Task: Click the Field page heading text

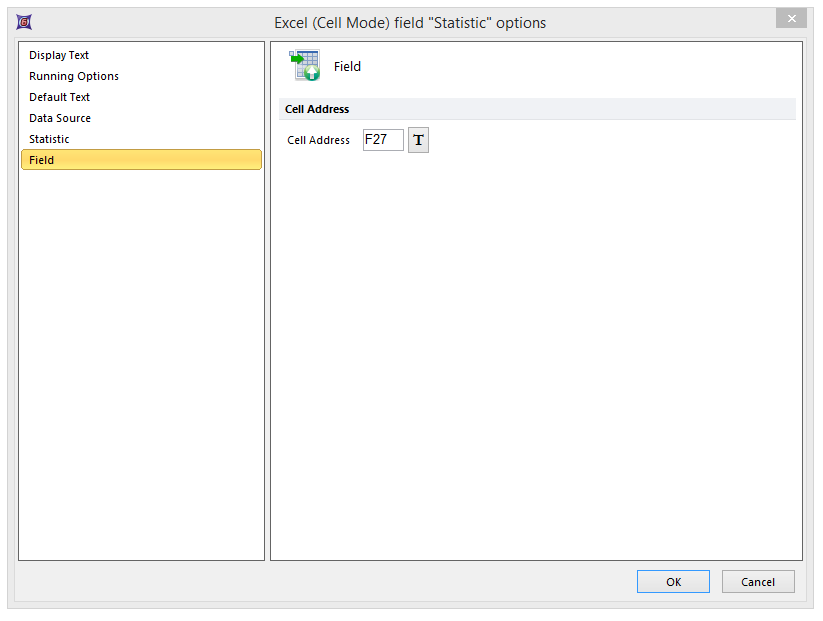Action: click(347, 66)
